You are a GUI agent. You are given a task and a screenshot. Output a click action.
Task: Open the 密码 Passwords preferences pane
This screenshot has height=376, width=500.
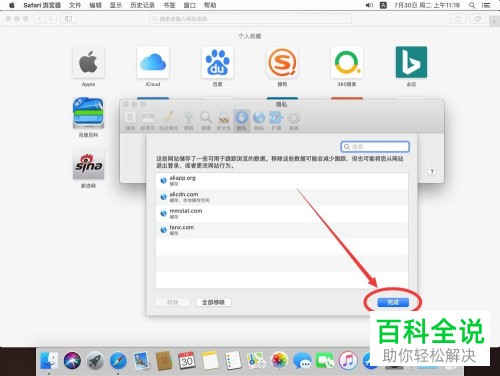point(189,121)
